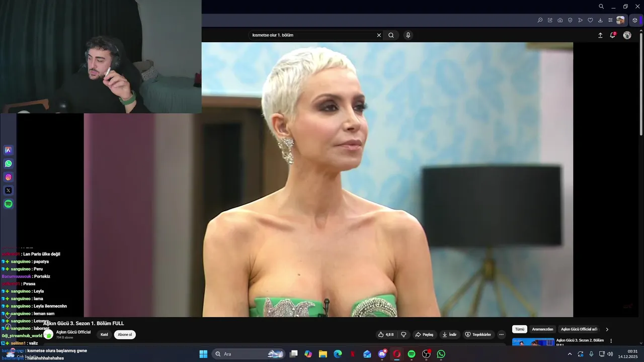Open Aria sidebar icon
The image size is (644, 362).
8,150
